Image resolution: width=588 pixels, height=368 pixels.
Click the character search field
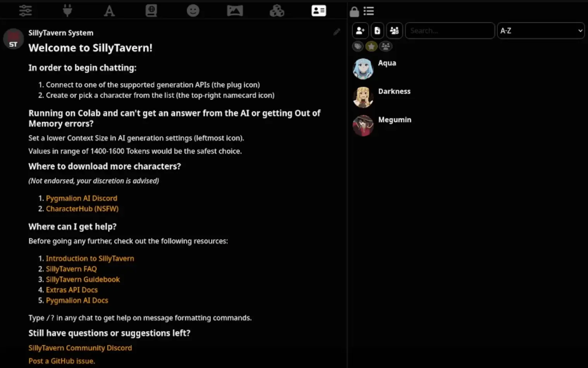[450, 31]
